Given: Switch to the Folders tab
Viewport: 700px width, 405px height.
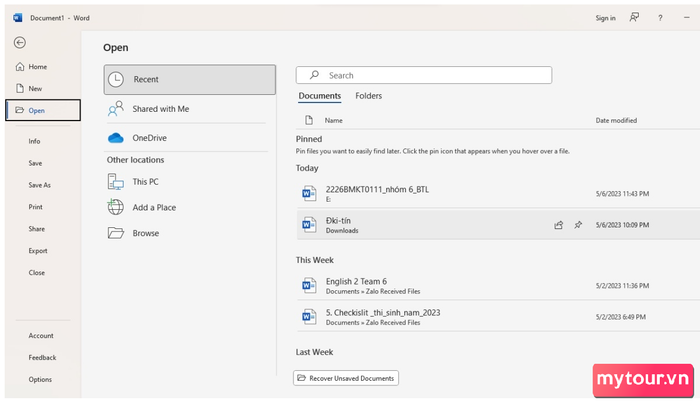Looking at the screenshot, I should pyautogui.click(x=368, y=96).
